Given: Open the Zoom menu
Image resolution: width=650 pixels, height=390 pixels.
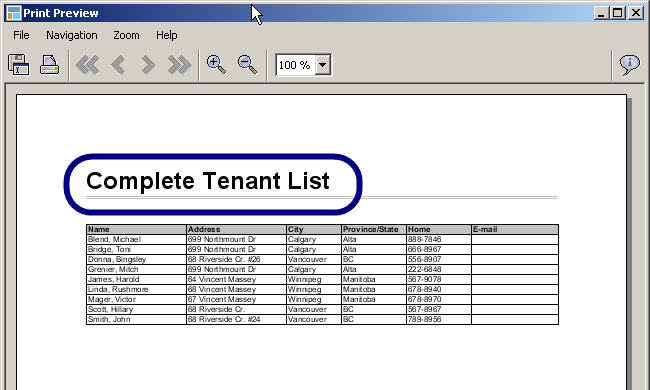Looking at the screenshot, I should point(126,35).
